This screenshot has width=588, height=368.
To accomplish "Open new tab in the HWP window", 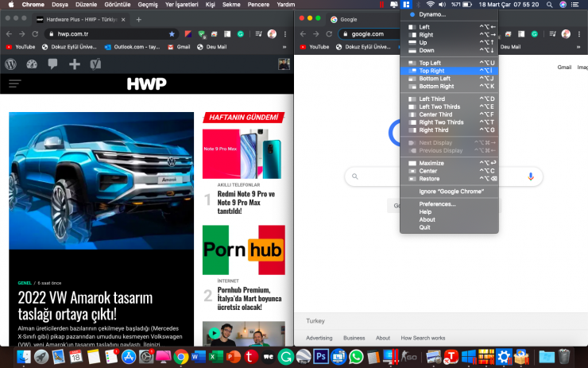I will 139,20.
